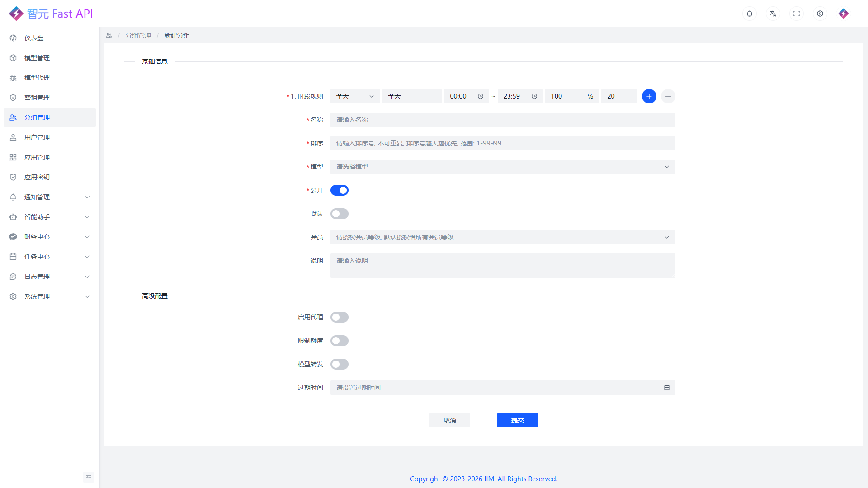Image resolution: width=868 pixels, height=488 pixels.
Task: Open settings gear in top bar
Action: pyautogui.click(x=820, y=14)
